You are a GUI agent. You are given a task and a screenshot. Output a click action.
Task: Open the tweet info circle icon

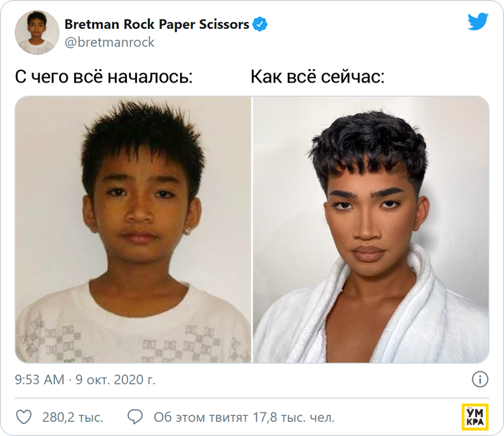pyautogui.click(x=480, y=380)
